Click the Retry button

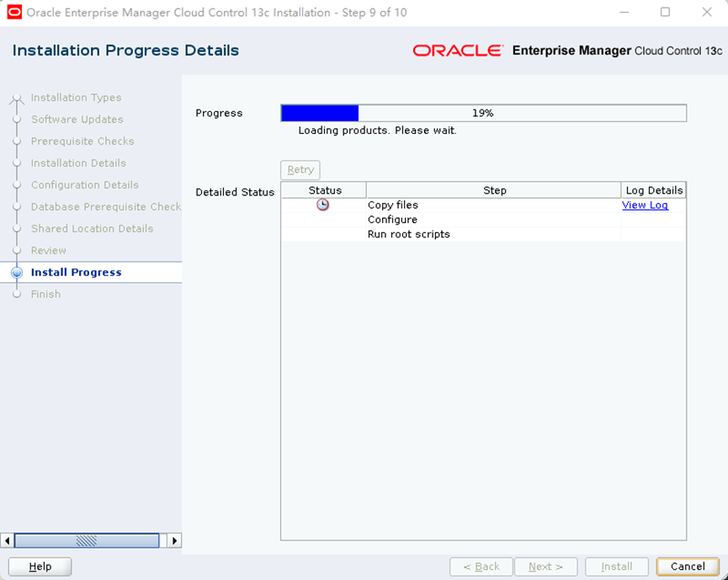click(300, 170)
